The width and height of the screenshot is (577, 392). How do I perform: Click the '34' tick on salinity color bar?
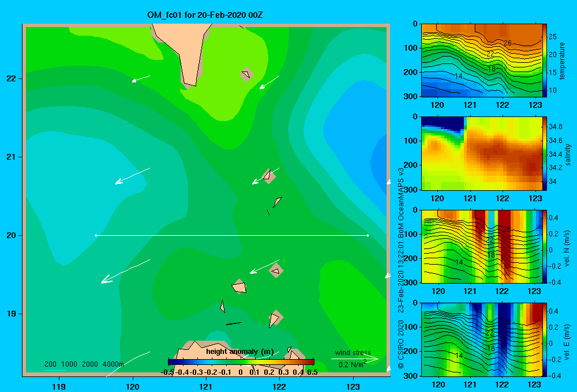553,181
